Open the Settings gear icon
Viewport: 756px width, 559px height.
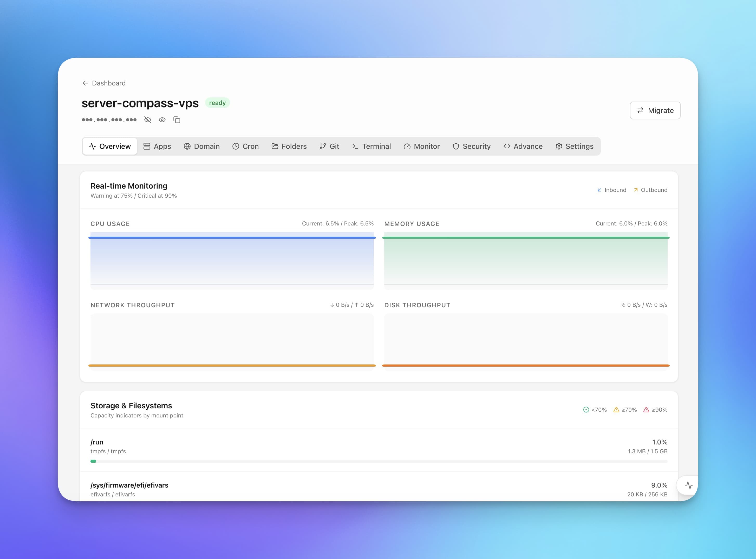pyautogui.click(x=559, y=146)
